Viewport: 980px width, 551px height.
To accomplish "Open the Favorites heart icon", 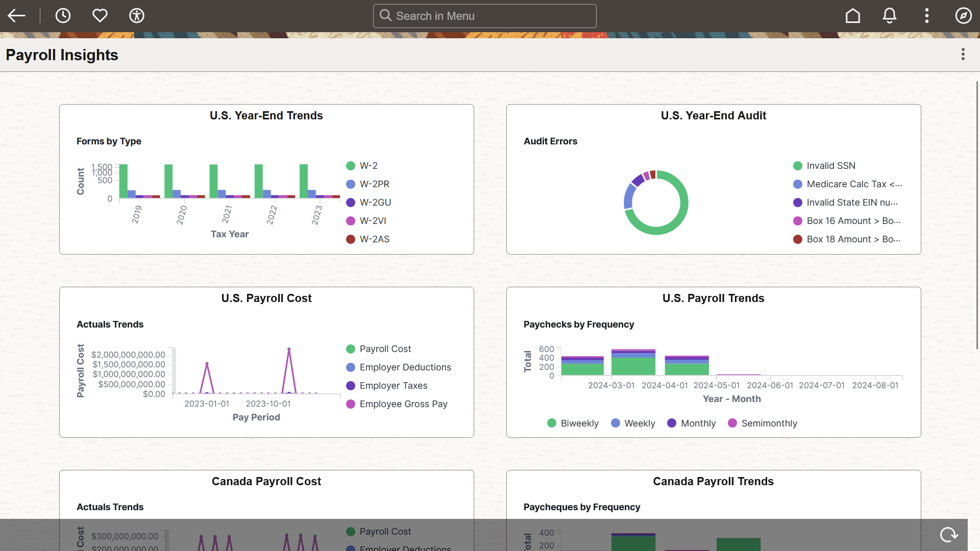I will [100, 15].
